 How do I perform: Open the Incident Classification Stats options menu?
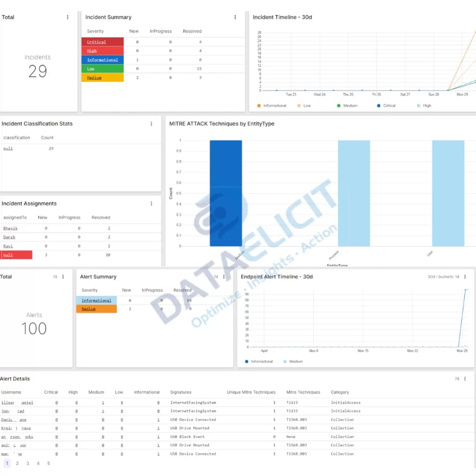(152, 124)
